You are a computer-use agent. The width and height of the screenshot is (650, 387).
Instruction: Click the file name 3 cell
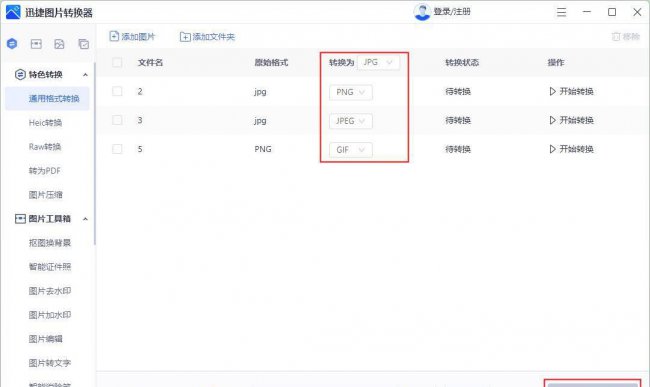[x=140, y=120]
